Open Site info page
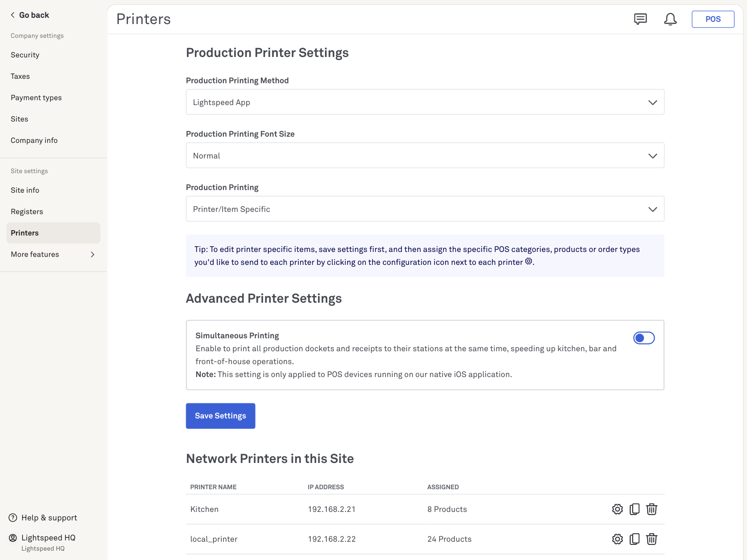Screen dimensions: 747x560 pos(25,190)
